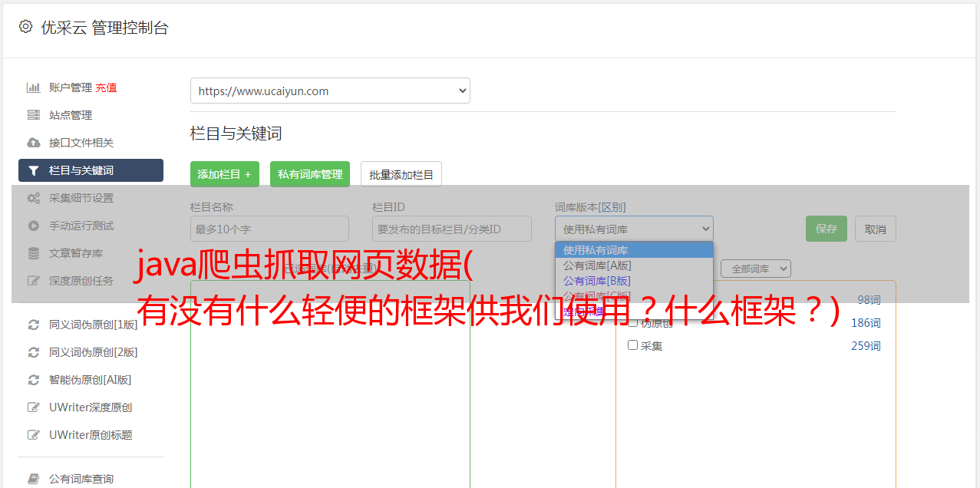Click the funnel icon for 栏目与关键词

click(33, 170)
